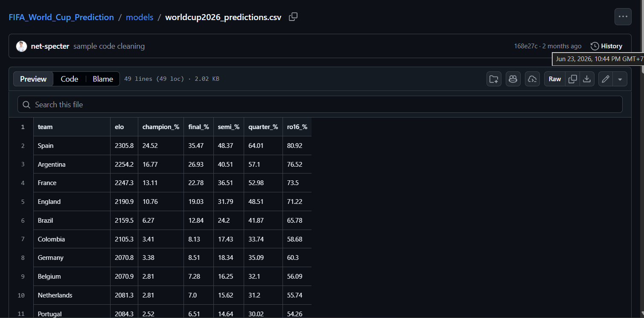Image resolution: width=644 pixels, height=318 pixels.
Task: Copy file path icon next to filename
Action: [x=293, y=17]
